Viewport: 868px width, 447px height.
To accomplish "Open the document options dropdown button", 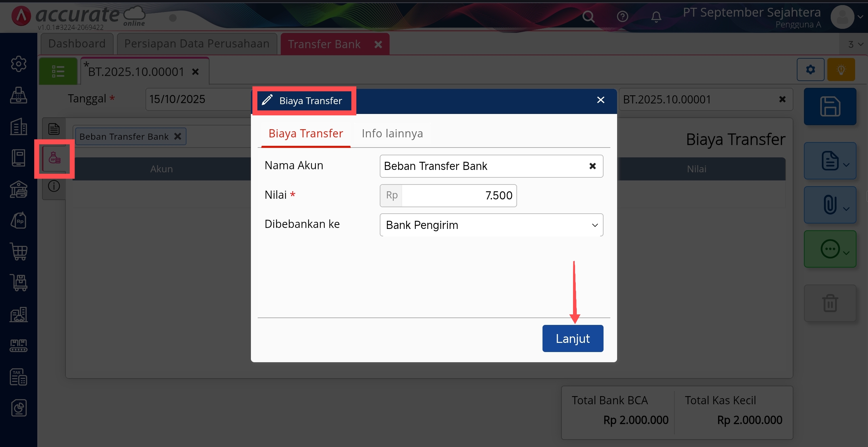I will [x=830, y=161].
